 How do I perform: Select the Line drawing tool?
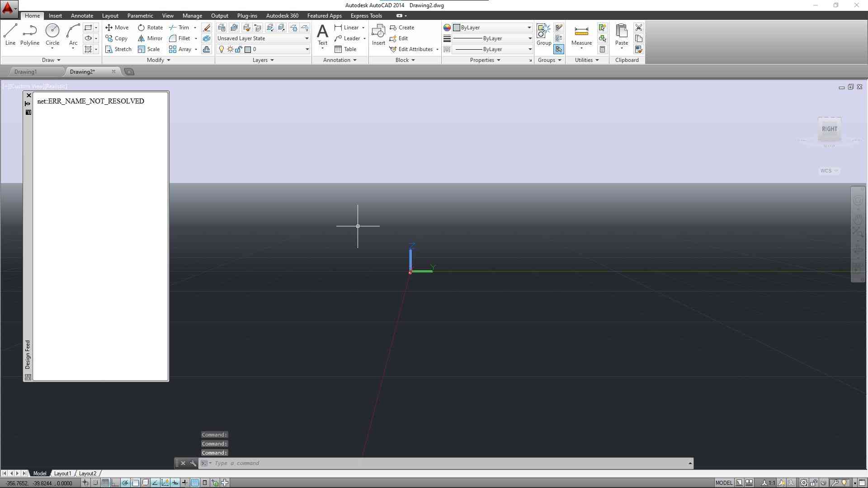10,34
